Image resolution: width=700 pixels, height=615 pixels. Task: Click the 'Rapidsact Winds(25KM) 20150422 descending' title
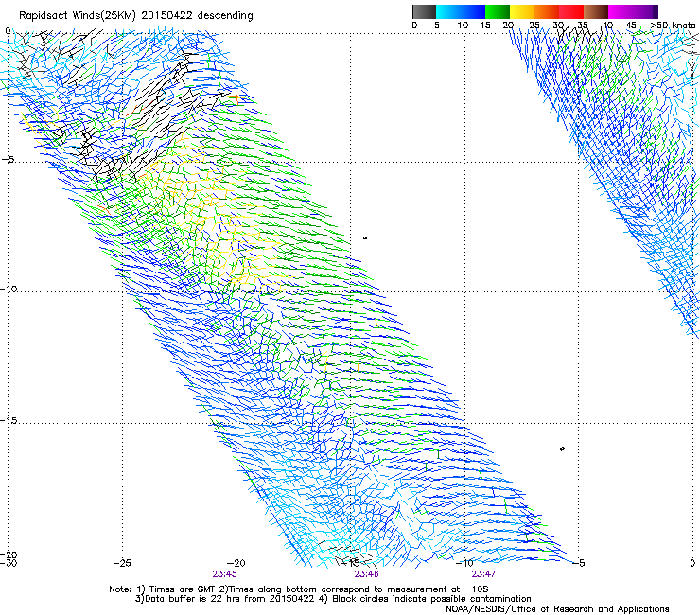tap(135, 16)
